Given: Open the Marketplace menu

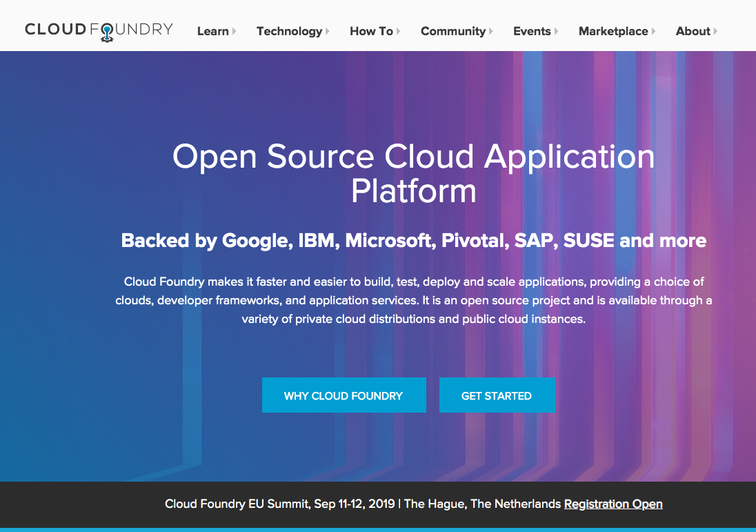Looking at the screenshot, I should pos(613,31).
